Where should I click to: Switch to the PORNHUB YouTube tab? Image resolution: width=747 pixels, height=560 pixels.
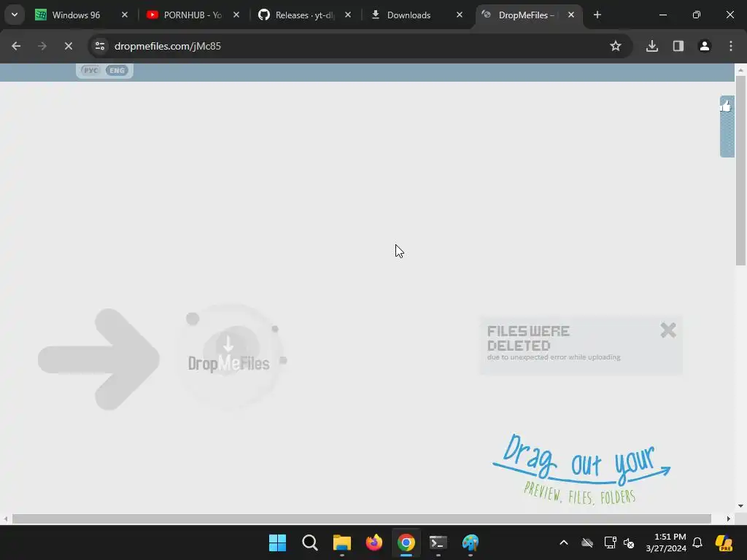[193, 15]
